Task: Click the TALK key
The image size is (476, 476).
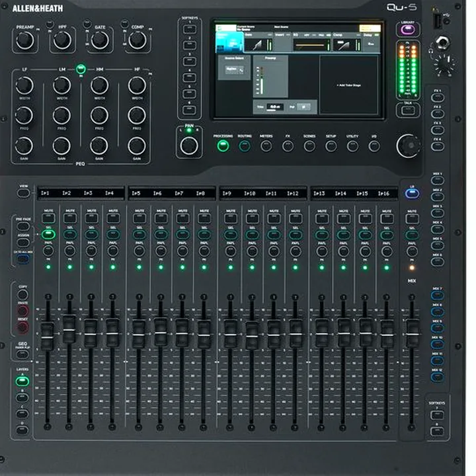Action: [408, 110]
